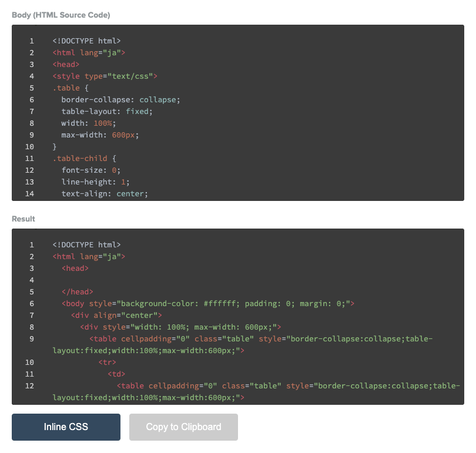Click the <html lang="ja"> line in Result
Image resolution: width=476 pixels, height=453 pixels.
coord(89,256)
